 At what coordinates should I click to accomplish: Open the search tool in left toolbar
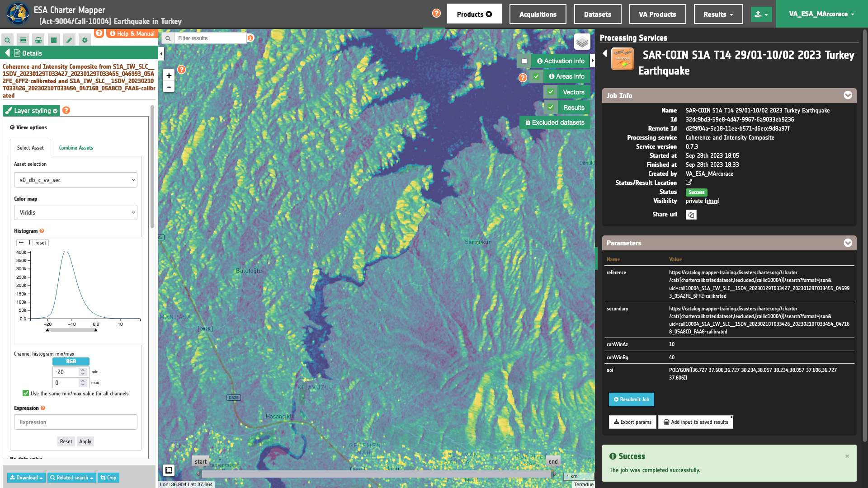click(x=8, y=40)
